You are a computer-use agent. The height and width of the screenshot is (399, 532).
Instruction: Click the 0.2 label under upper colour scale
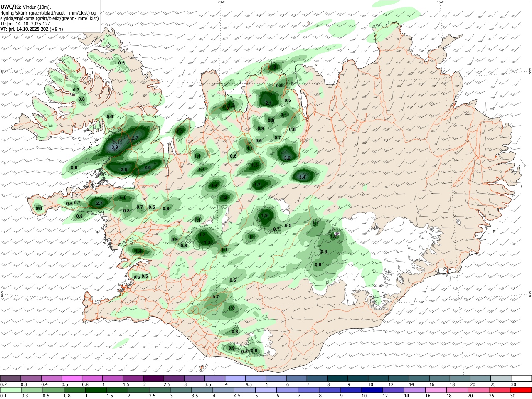click(3, 384)
